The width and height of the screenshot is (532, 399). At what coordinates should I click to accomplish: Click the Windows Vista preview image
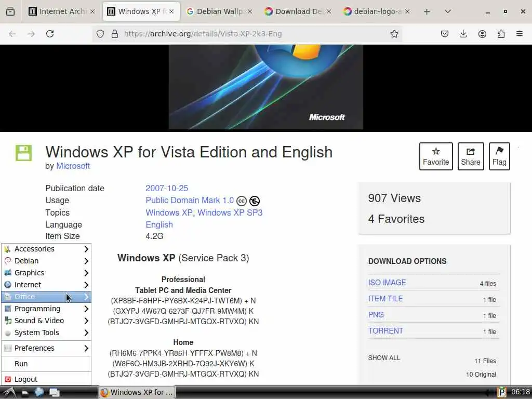point(265,87)
